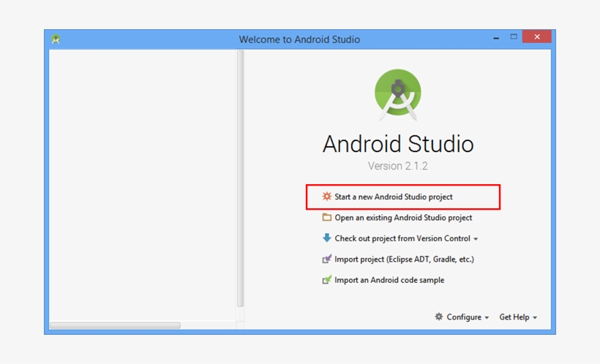
Task: Click the Import Android code sample icon
Action: pos(326,279)
